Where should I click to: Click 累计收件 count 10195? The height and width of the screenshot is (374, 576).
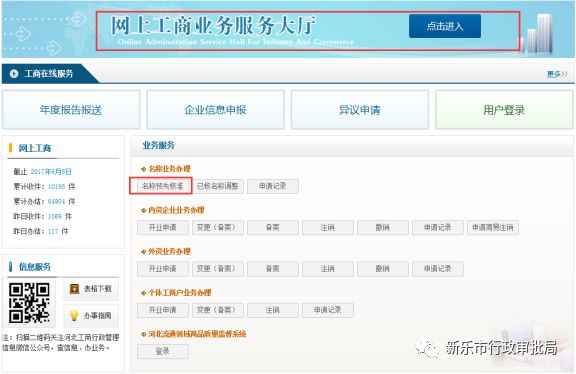(57, 187)
